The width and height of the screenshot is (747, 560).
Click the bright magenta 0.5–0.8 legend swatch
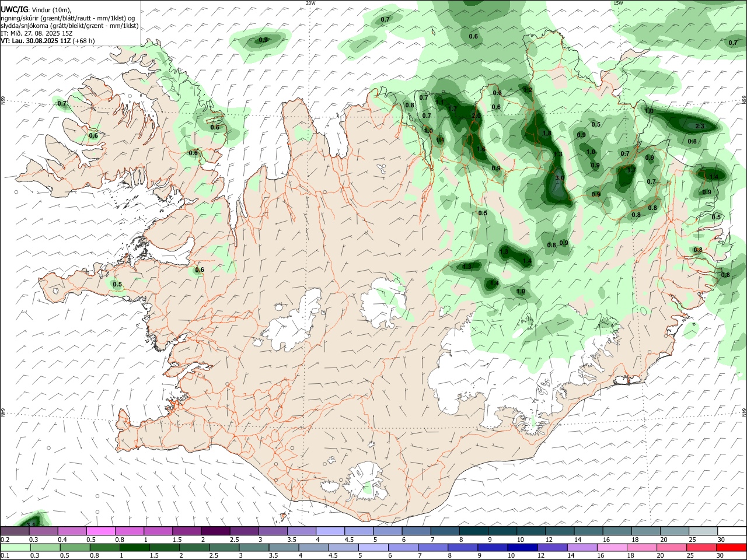[x=101, y=531]
